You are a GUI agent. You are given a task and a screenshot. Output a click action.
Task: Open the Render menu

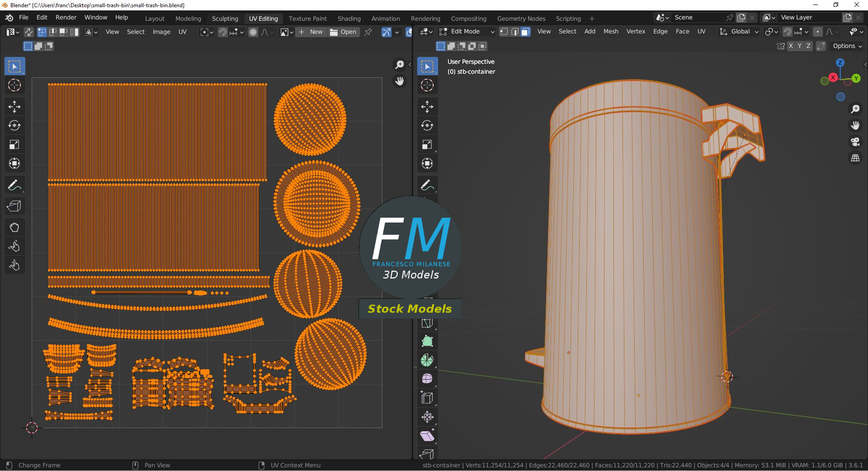pos(66,17)
